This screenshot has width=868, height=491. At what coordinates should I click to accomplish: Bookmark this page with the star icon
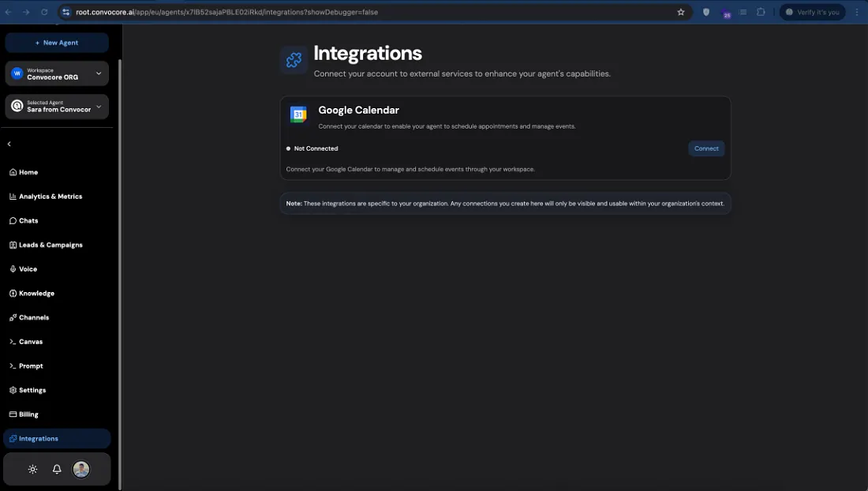coord(681,12)
